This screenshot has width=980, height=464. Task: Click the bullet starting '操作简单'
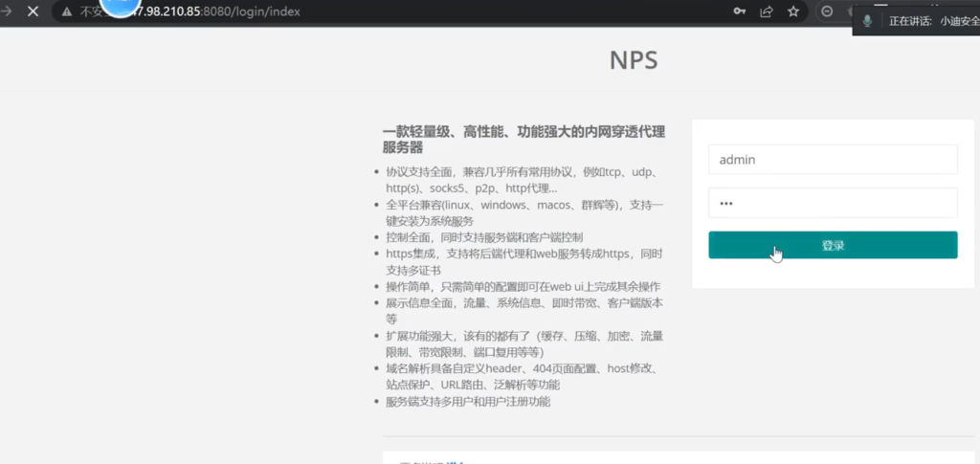pos(523,287)
